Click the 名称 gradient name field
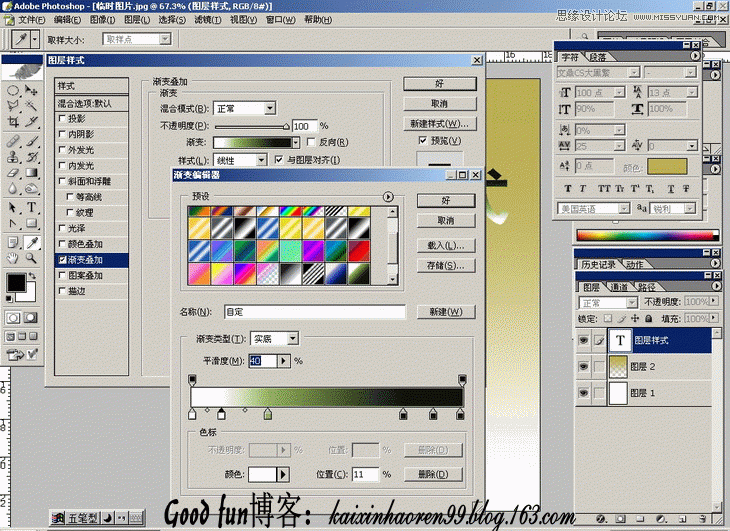Image resolution: width=730 pixels, height=531 pixels. pos(315,311)
